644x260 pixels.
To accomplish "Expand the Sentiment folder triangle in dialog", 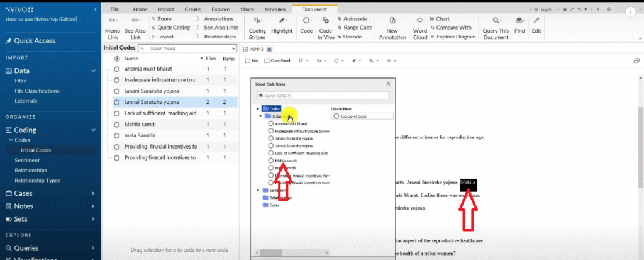I will click(258, 190).
